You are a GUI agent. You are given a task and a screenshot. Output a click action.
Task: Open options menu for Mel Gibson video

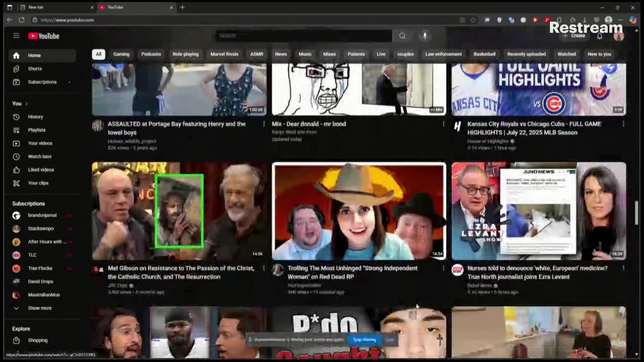[264, 268]
